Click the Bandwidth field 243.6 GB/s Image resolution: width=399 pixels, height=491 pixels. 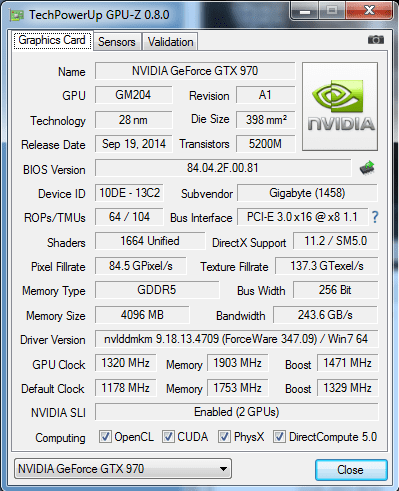[325, 315]
